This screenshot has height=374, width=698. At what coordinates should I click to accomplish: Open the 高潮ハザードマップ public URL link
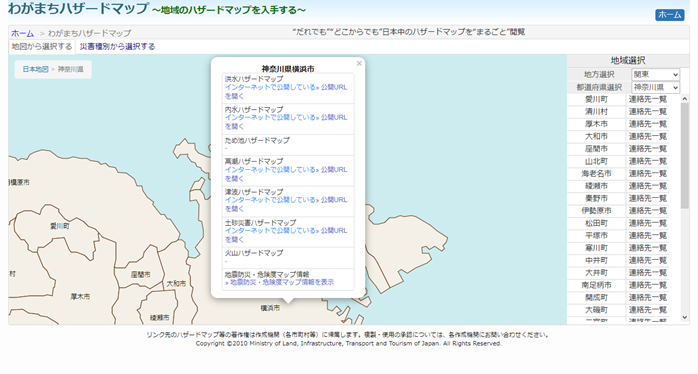tap(286, 174)
